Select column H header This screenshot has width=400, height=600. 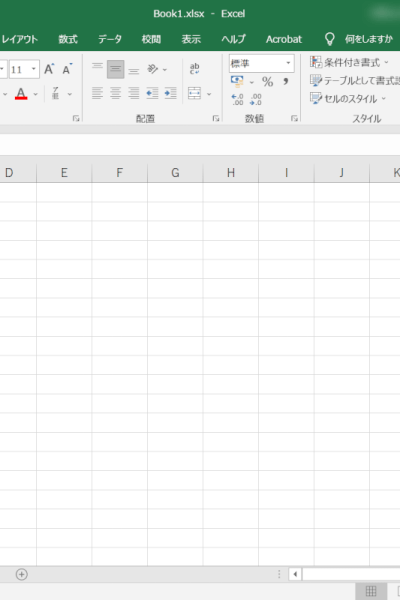click(x=231, y=173)
